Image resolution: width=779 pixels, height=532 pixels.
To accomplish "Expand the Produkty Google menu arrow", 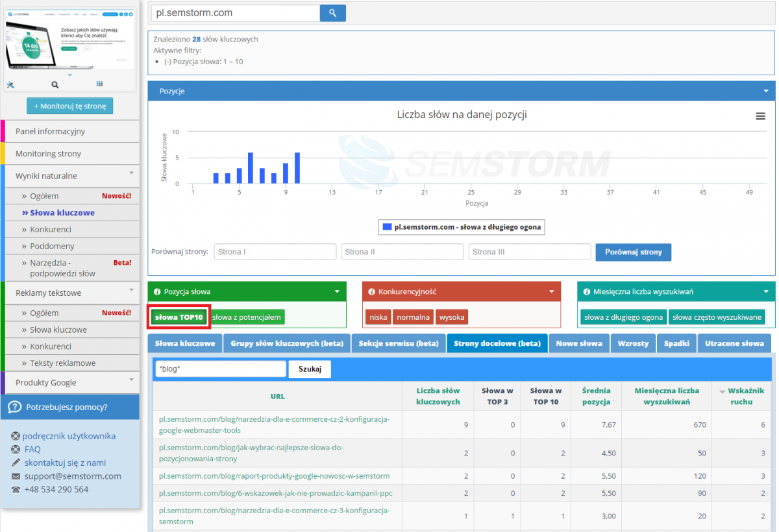I will [x=132, y=380].
